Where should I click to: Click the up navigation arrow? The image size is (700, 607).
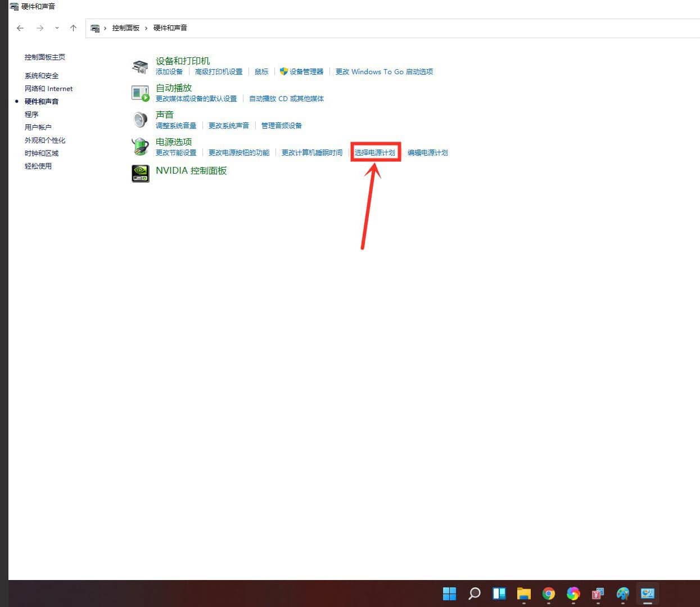click(x=73, y=28)
